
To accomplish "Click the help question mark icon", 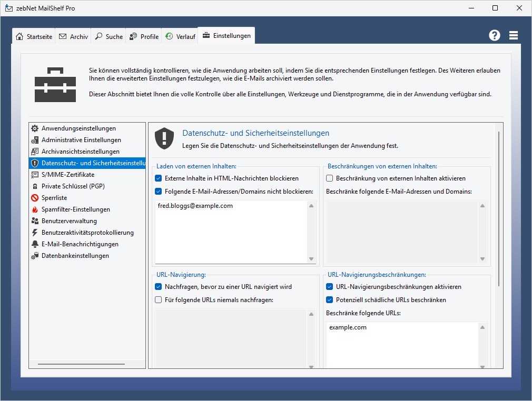I will coord(494,35).
